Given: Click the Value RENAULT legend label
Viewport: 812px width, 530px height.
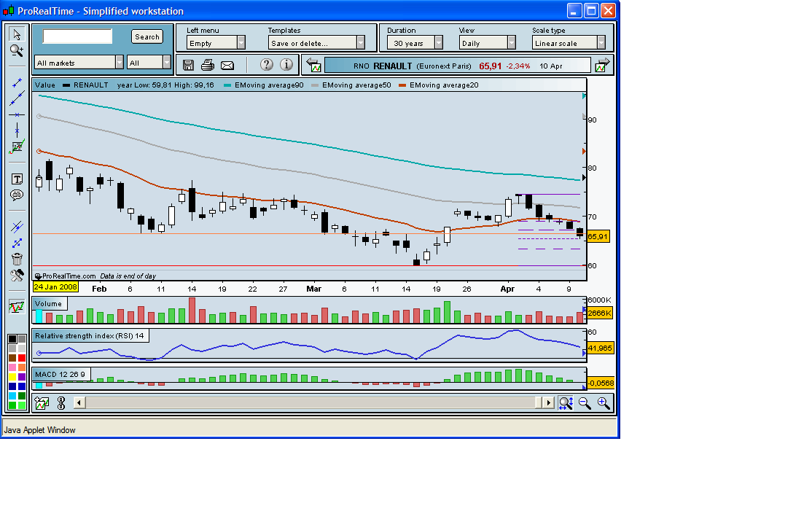Looking at the screenshot, I should tap(71, 85).
